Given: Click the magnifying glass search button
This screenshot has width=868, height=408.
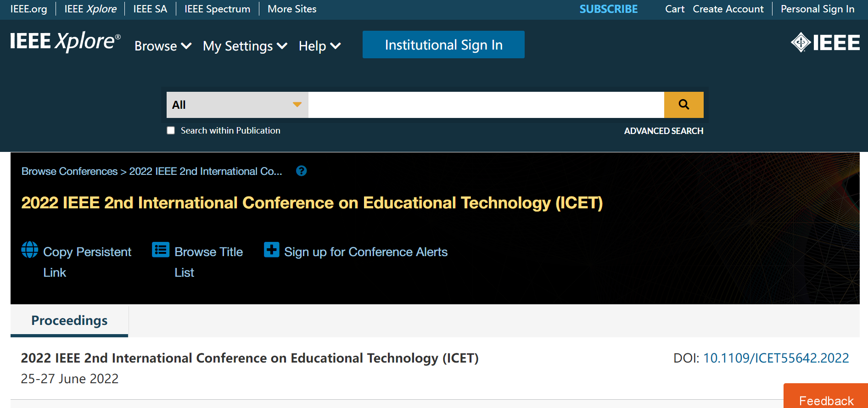Looking at the screenshot, I should pyautogui.click(x=683, y=105).
